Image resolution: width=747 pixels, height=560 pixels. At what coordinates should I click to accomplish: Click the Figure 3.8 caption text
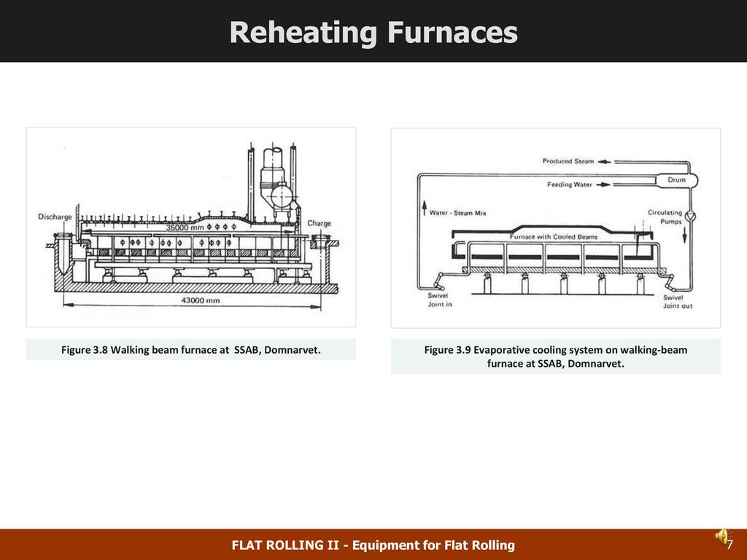click(191, 350)
